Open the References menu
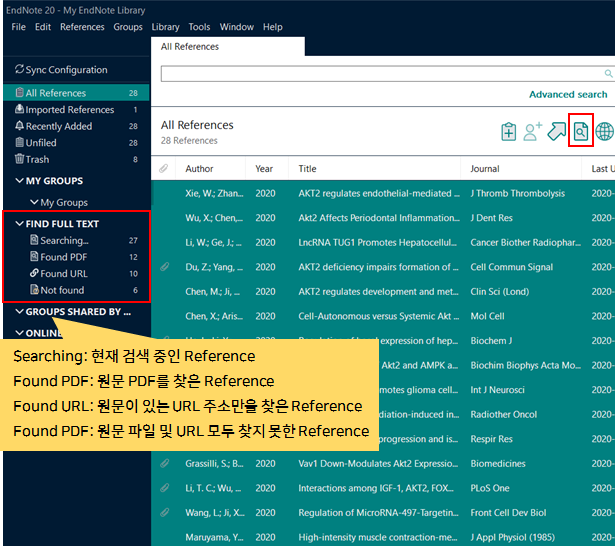615x546 pixels. (82, 27)
